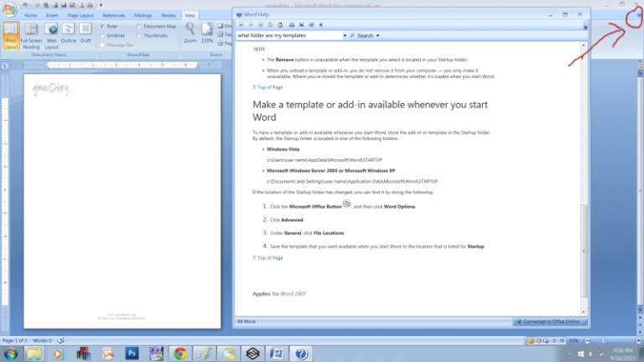Stop loading in Word Help toolbar
644x362 pixels.
tap(261, 25)
